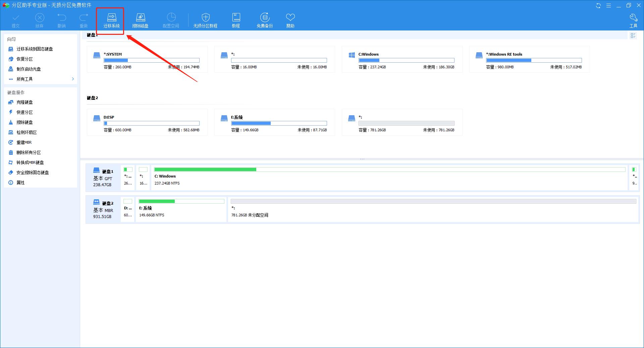The height and width of the screenshot is (348, 644).
Task: Choose 克隆硬盘 from disk operations
Action: click(24, 102)
